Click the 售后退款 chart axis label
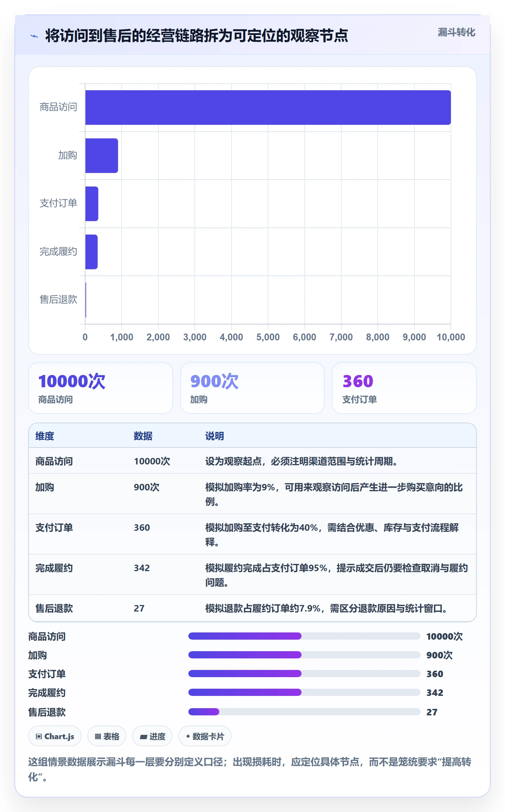Screen dimensions: 505x812 tap(58, 299)
